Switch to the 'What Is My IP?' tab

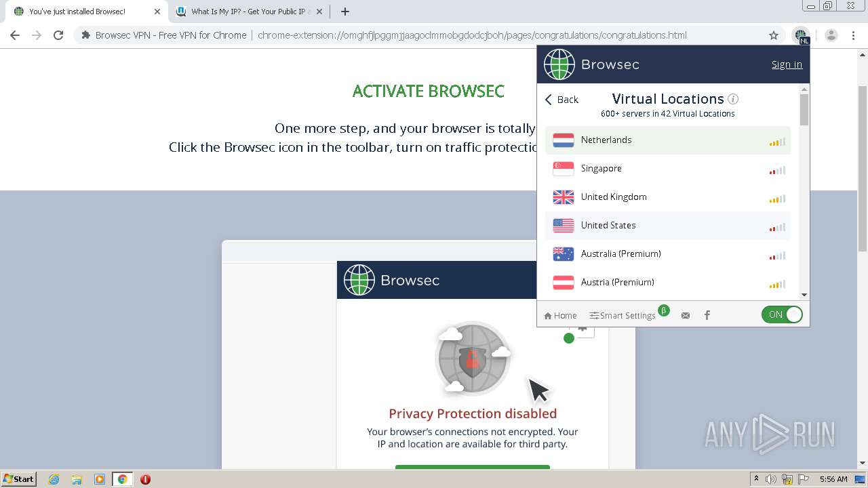click(x=248, y=12)
